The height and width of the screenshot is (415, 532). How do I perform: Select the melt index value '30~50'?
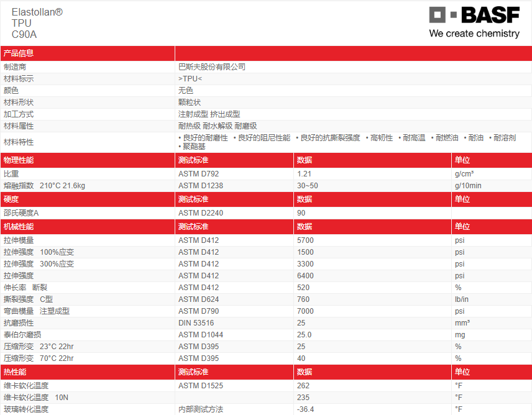click(308, 186)
